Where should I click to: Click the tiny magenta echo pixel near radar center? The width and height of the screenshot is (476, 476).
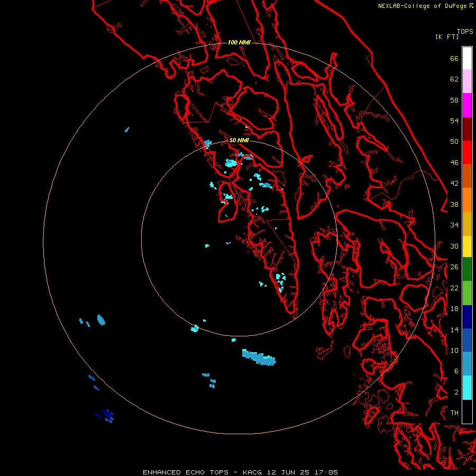[x=227, y=243]
